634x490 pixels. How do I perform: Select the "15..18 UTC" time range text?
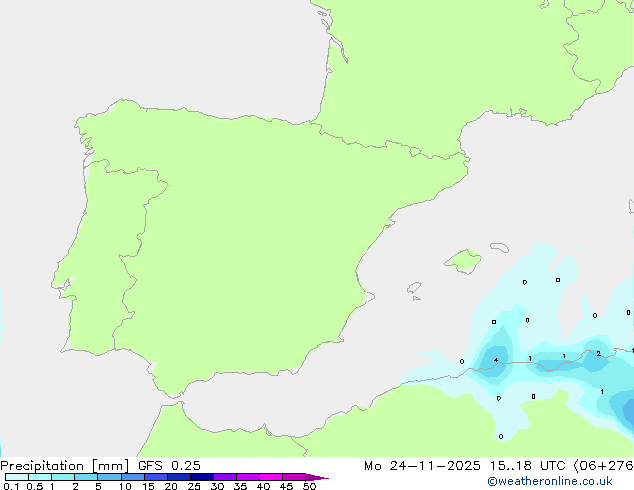pos(527,466)
